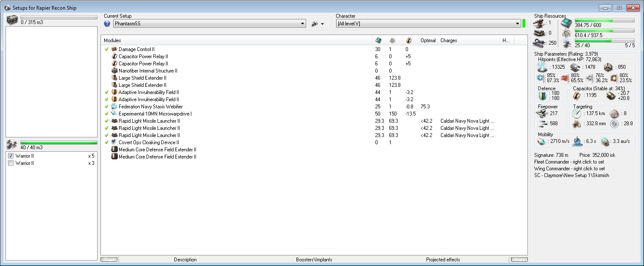Click the capacitor value -13.5
Screen dimensions: 644x266
tap(410, 114)
